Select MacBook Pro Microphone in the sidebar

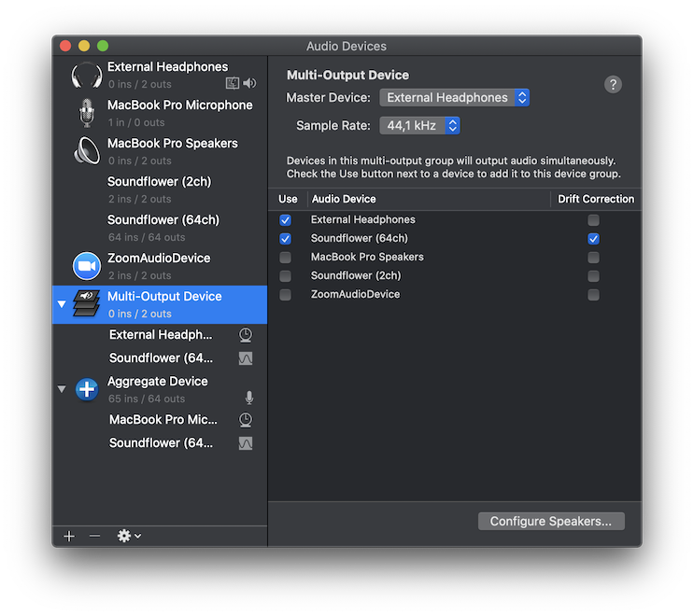click(x=160, y=113)
